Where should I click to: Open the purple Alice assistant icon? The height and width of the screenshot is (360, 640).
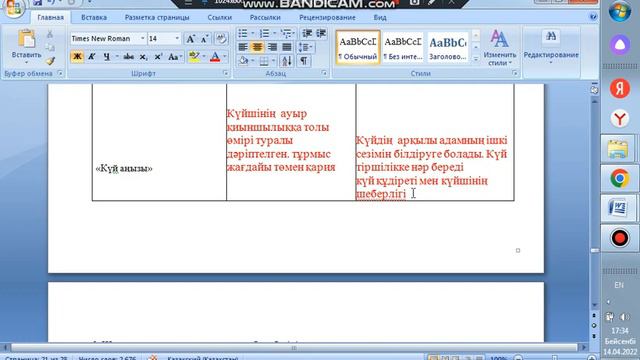tap(620, 44)
